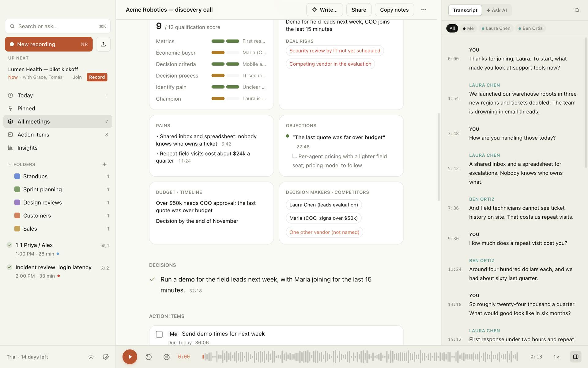Open Insights from the sidebar
The width and height of the screenshot is (588, 368).
(58, 148)
